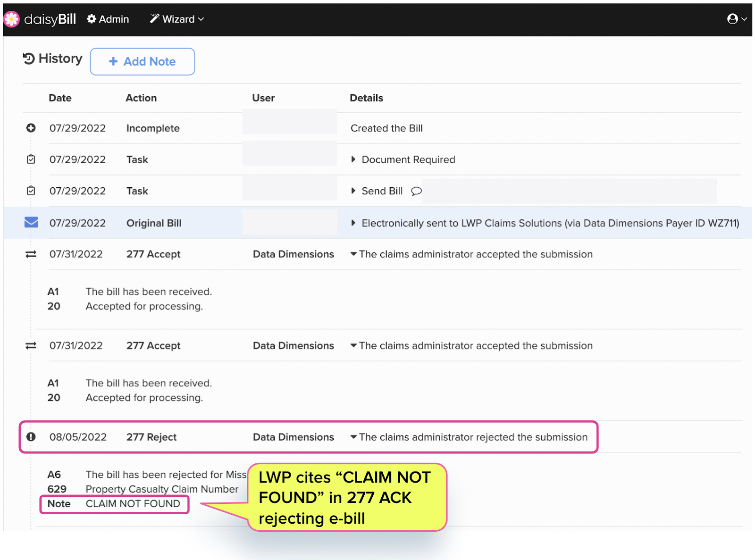Click the envelope icon on Original Bill row
This screenshot has height=560, width=755.
coord(31,222)
